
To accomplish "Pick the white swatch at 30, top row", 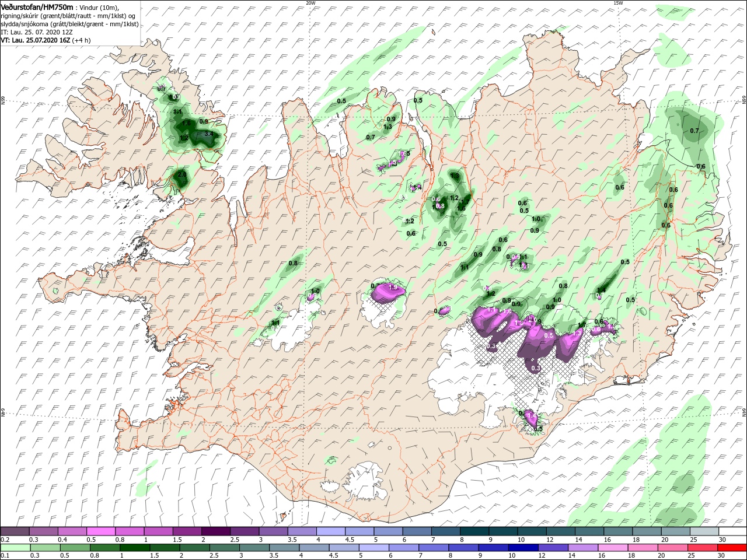I will click(732, 531).
